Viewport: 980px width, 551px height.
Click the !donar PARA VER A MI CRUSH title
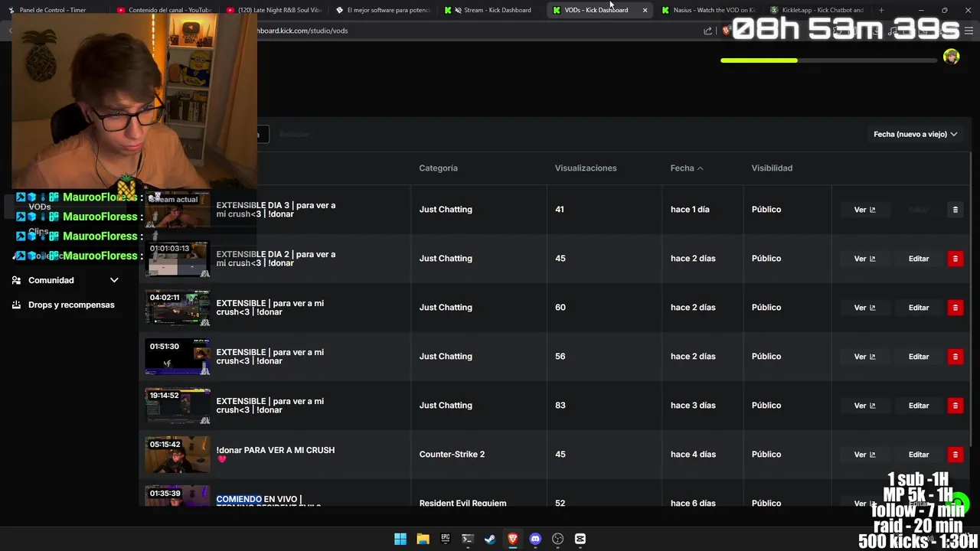tap(275, 455)
